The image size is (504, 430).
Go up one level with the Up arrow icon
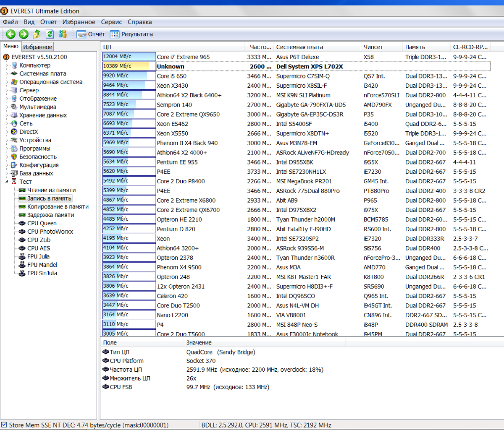click(x=37, y=34)
